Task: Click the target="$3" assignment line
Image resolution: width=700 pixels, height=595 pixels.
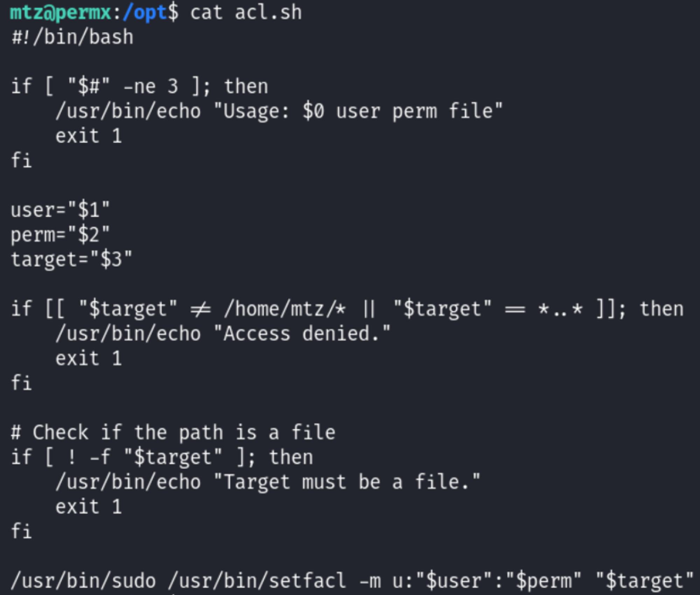Action: click(x=71, y=260)
